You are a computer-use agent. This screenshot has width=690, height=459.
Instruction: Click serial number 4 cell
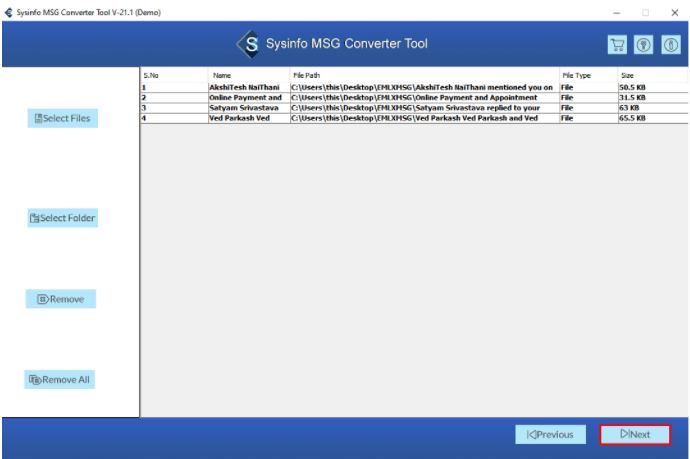(174, 118)
